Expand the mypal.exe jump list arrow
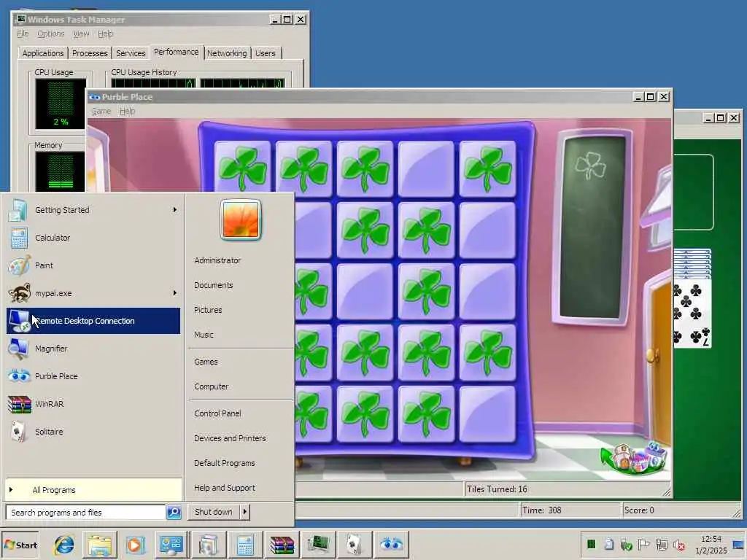The height and width of the screenshot is (560, 747). click(175, 293)
